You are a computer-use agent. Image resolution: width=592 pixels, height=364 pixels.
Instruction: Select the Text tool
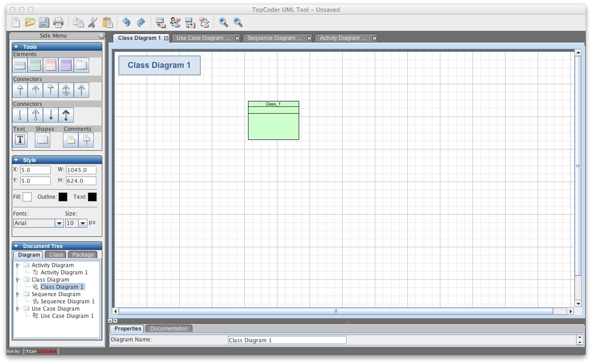pyautogui.click(x=20, y=140)
